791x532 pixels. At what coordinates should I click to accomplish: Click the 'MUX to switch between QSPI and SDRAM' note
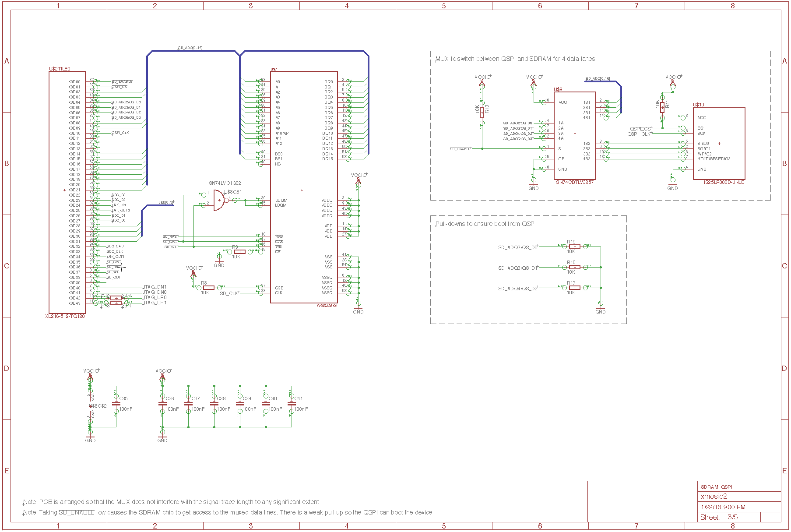coord(515,59)
